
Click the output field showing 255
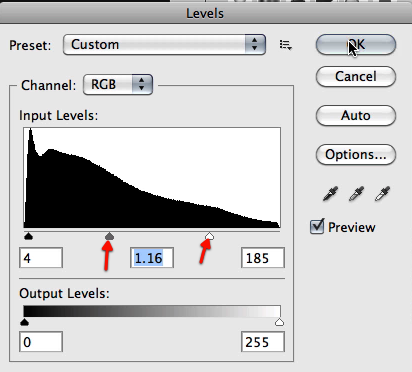(263, 342)
